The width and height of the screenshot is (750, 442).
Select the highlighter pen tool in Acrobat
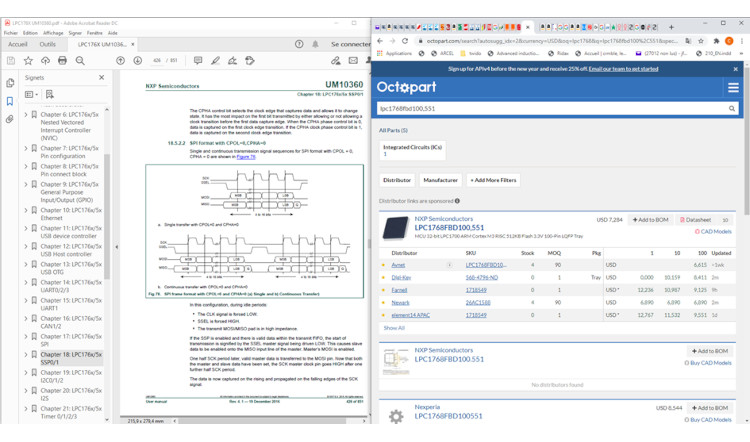tap(216, 61)
